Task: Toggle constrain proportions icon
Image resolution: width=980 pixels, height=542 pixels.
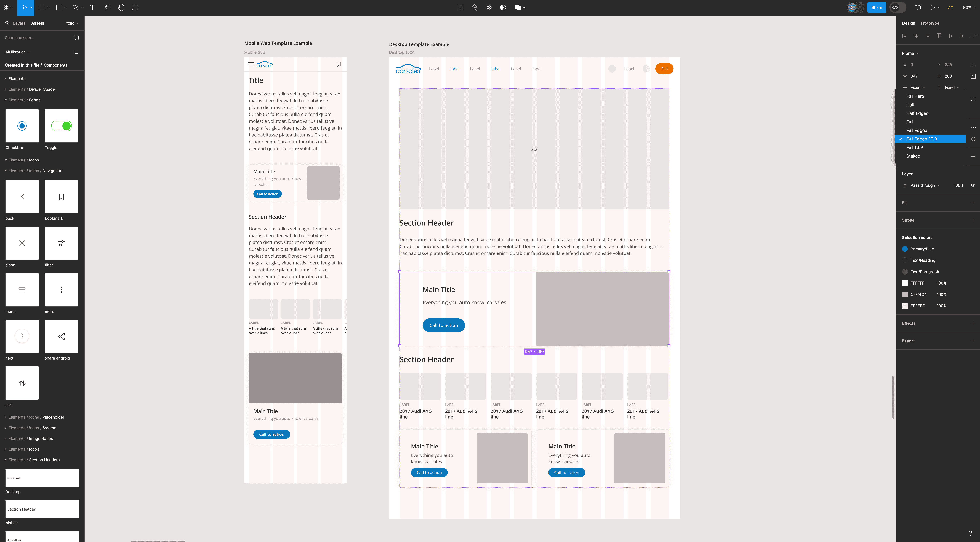Action: pos(973,76)
